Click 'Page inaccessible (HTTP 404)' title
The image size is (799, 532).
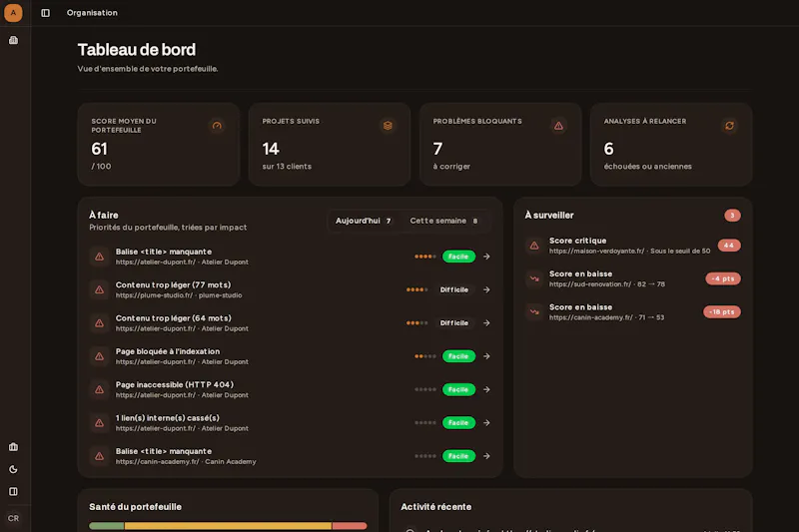[x=175, y=384]
